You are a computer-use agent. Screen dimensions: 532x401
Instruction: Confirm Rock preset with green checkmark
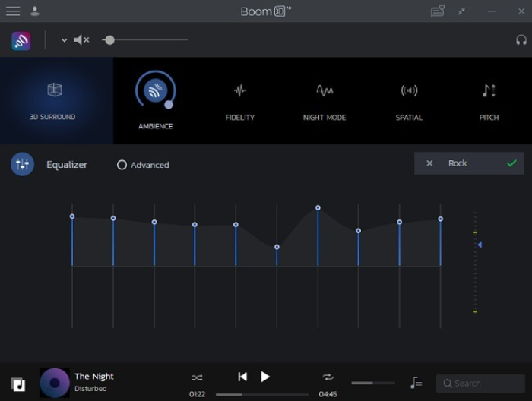511,163
